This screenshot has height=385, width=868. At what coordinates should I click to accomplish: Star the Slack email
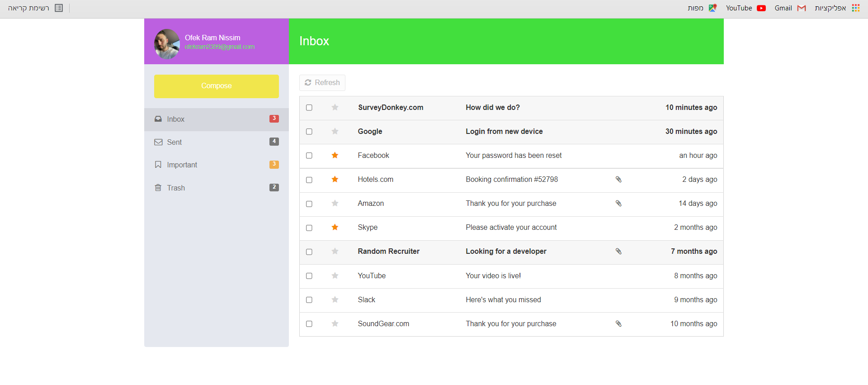(335, 300)
